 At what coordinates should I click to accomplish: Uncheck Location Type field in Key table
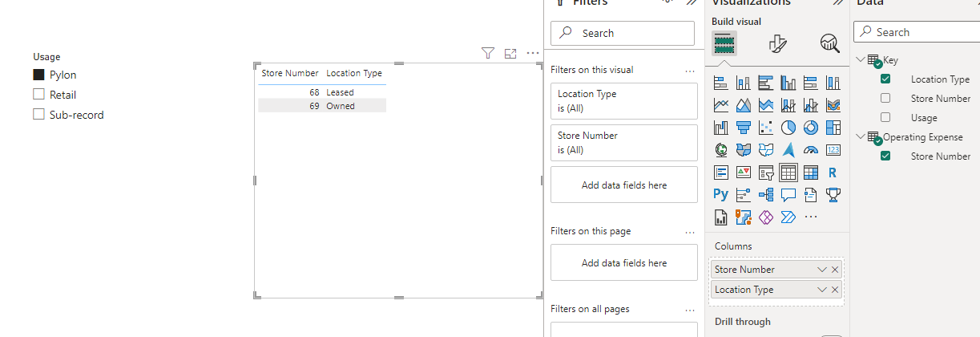[885, 79]
